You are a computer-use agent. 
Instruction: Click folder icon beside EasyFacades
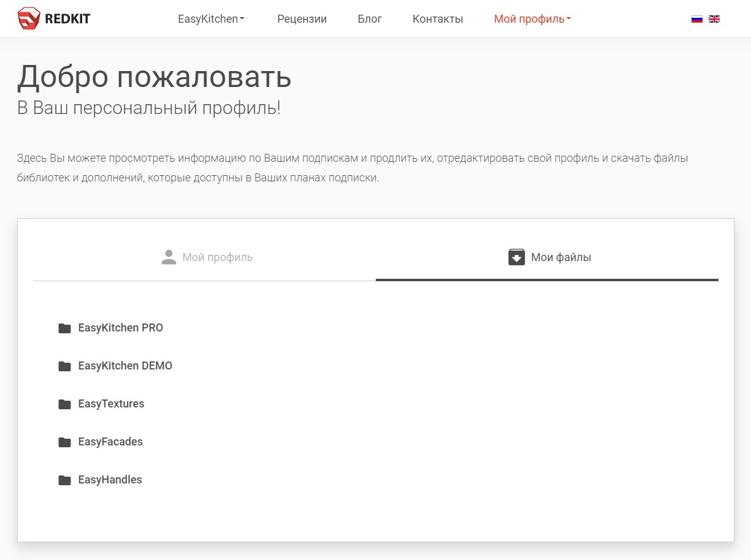[x=64, y=442]
